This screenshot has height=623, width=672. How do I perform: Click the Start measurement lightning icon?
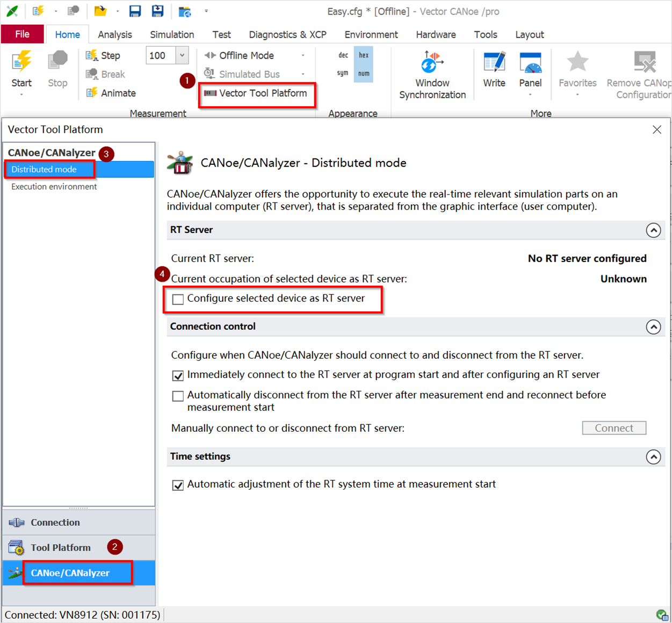coord(21,62)
